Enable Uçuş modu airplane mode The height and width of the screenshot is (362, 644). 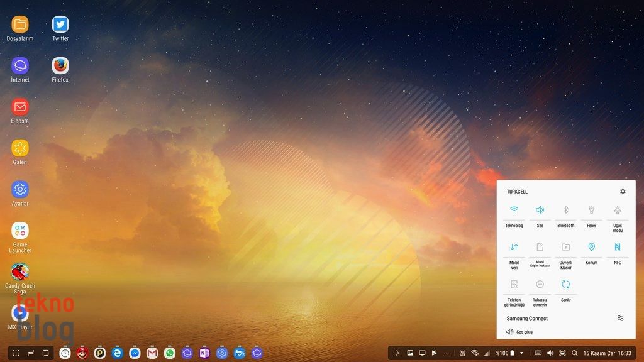617,211
